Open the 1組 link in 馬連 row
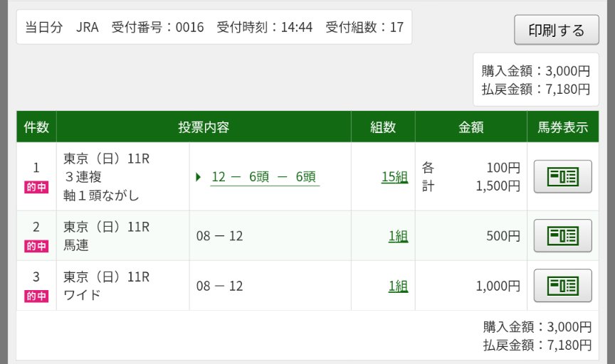Screen dimensions: 615x364 (398, 236)
